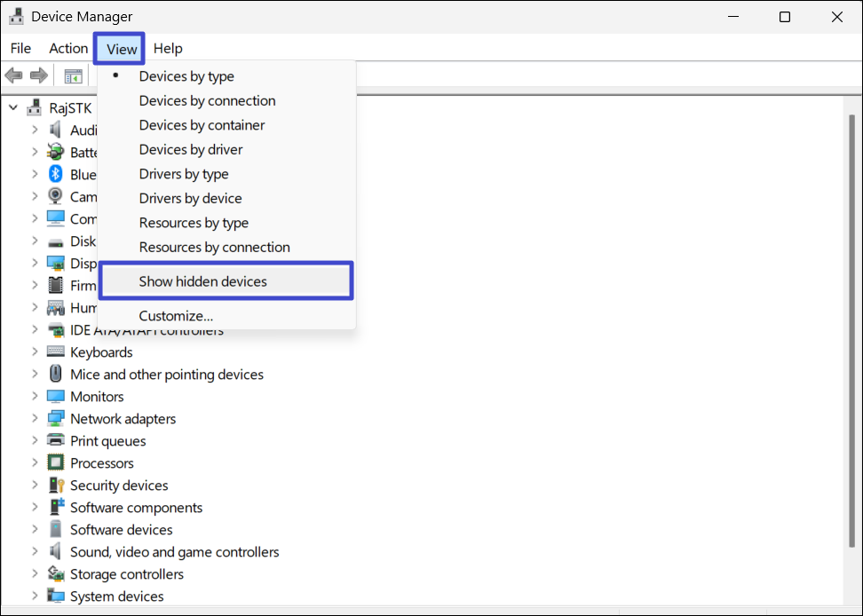The height and width of the screenshot is (616, 863).
Task: Toggle Show hidden devices option
Action: [202, 281]
